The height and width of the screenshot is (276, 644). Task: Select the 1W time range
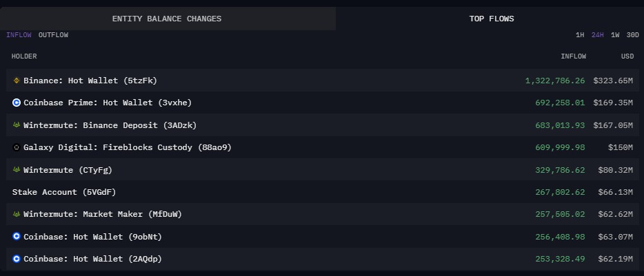click(615, 35)
